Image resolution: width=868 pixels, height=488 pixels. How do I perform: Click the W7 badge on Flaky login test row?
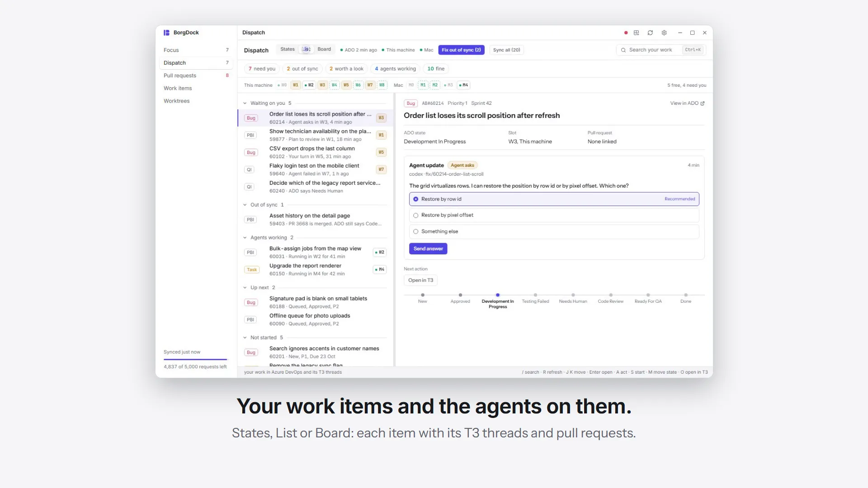click(381, 169)
